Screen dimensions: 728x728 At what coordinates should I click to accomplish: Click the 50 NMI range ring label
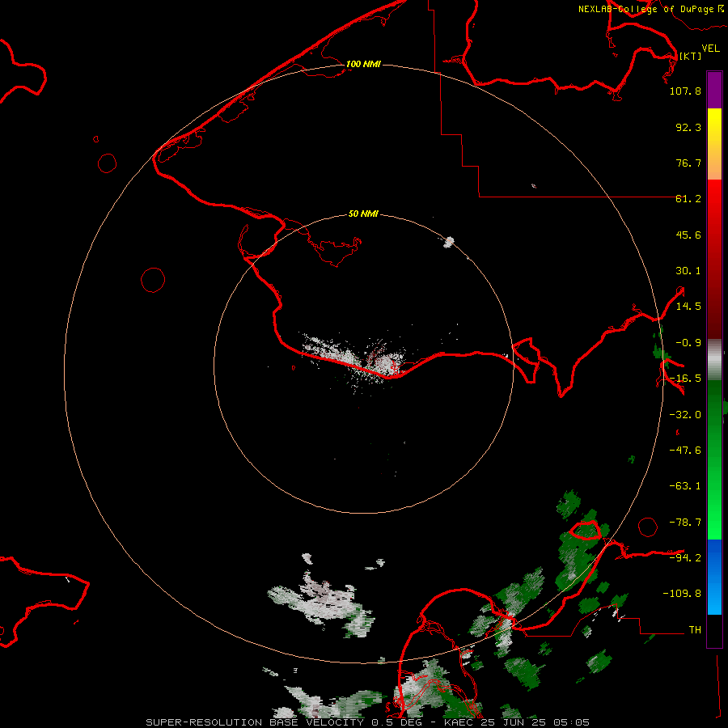point(363,214)
